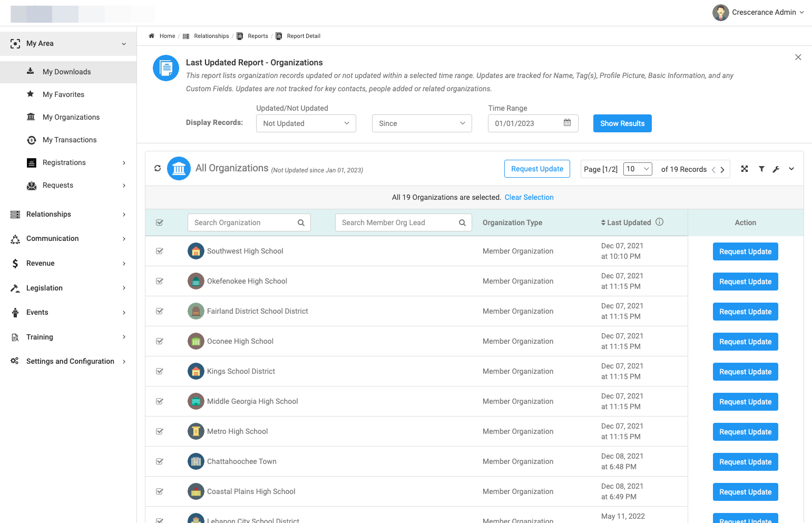This screenshot has height=523, width=812.
Task: Uncheck Fairland District School District checkbox
Action: click(x=160, y=311)
